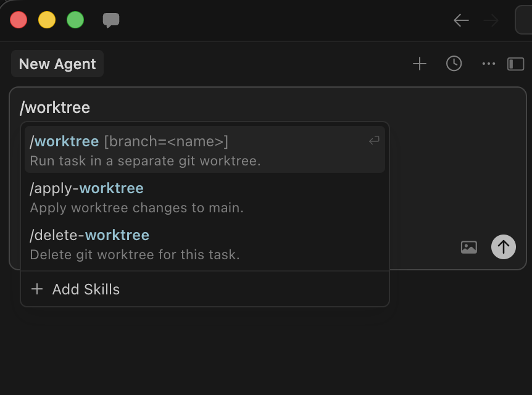
Task: Attach an image using the picture icon
Action: pos(469,247)
